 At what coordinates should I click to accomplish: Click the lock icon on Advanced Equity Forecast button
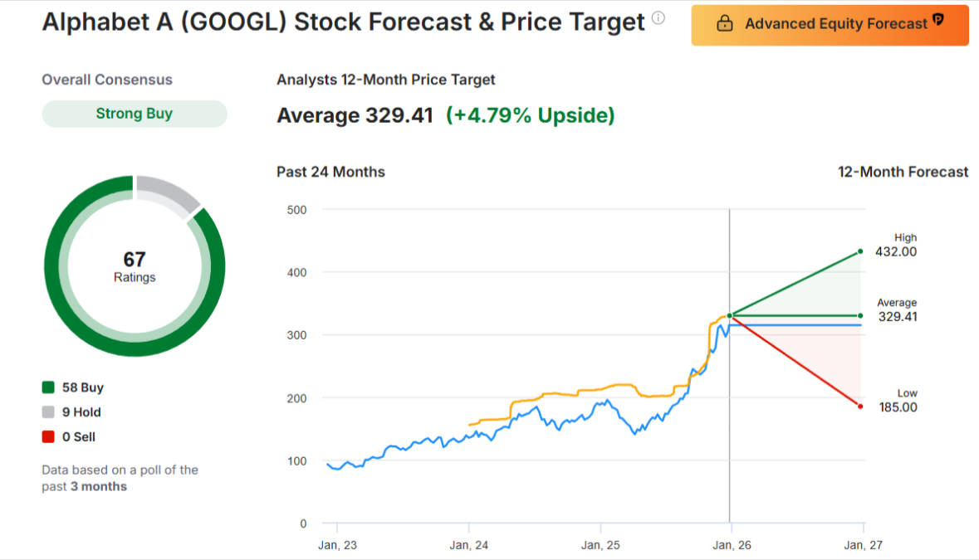724,25
